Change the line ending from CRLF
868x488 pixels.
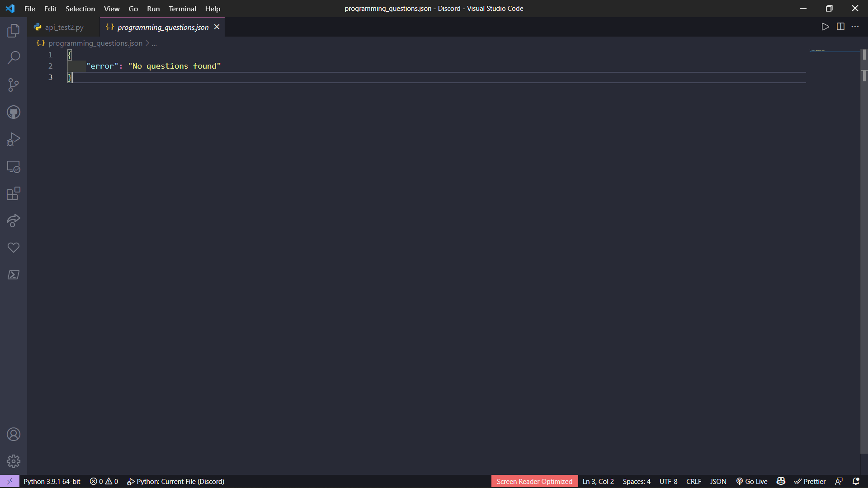coord(693,481)
